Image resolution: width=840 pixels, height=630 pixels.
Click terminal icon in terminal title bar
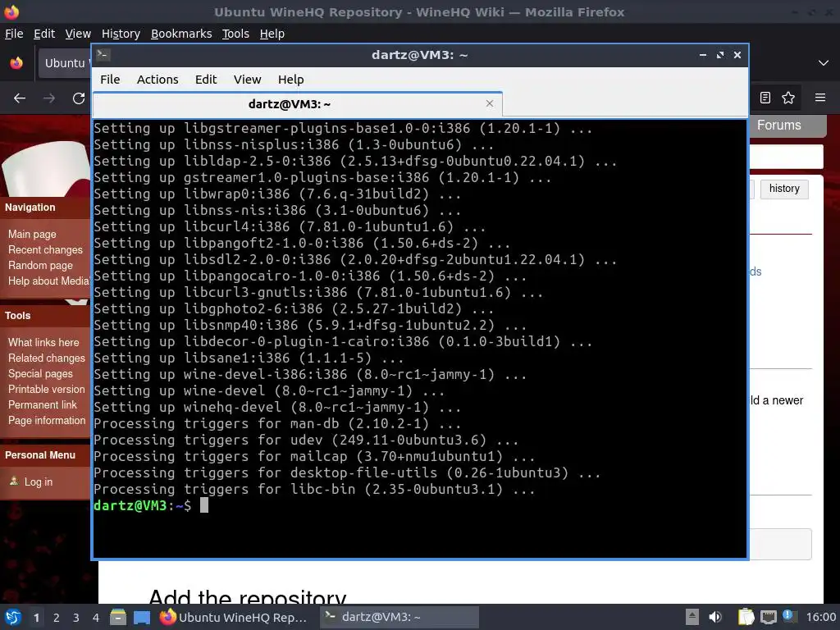(x=103, y=55)
